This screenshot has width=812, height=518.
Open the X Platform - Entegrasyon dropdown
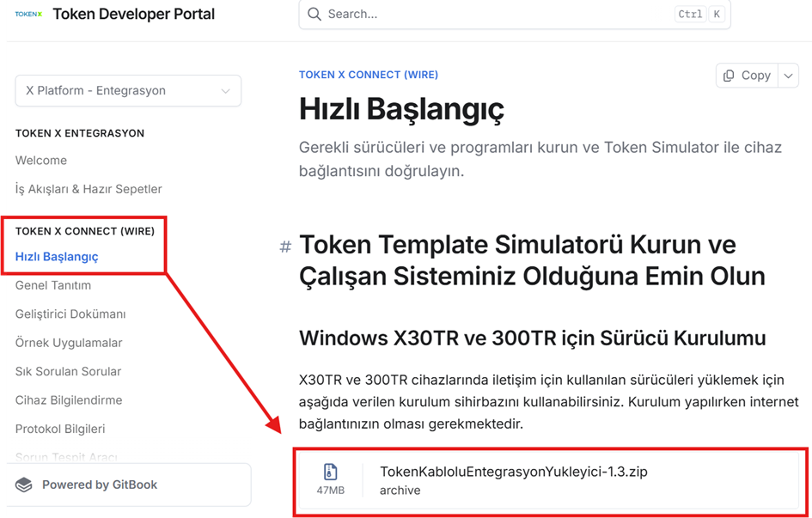128,90
